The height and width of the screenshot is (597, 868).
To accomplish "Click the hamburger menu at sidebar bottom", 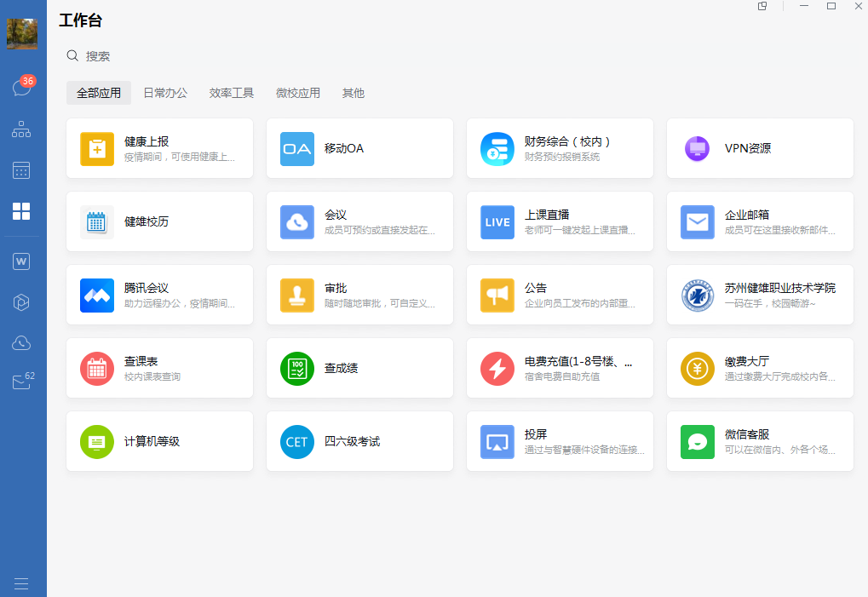I will pos(21,583).
